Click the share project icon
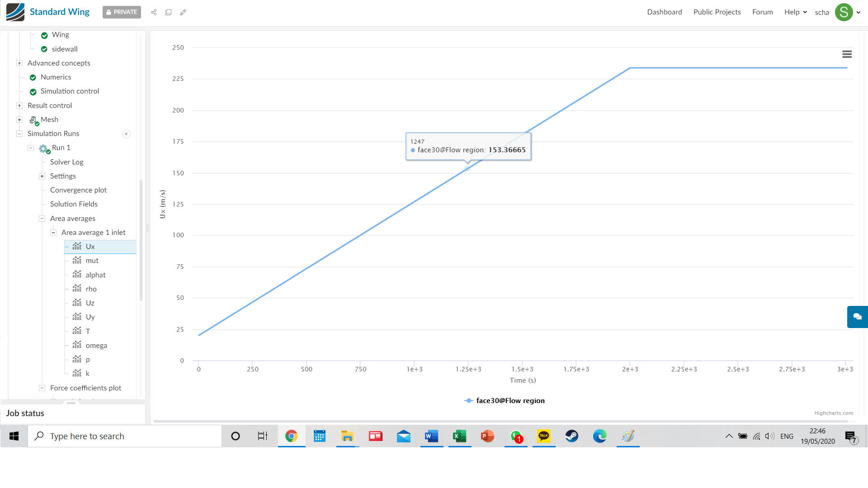This screenshot has height=488, width=868. click(x=154, y=12)
